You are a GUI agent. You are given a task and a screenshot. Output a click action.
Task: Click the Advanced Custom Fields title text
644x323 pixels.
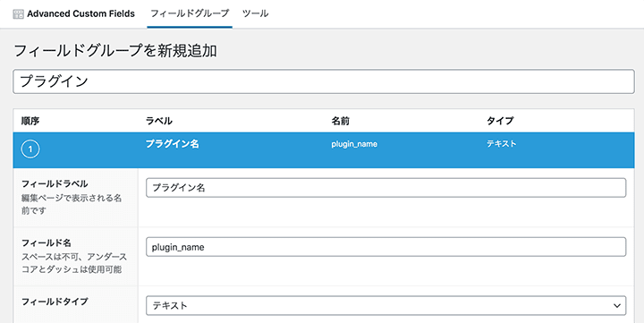[x=80, y=13]
